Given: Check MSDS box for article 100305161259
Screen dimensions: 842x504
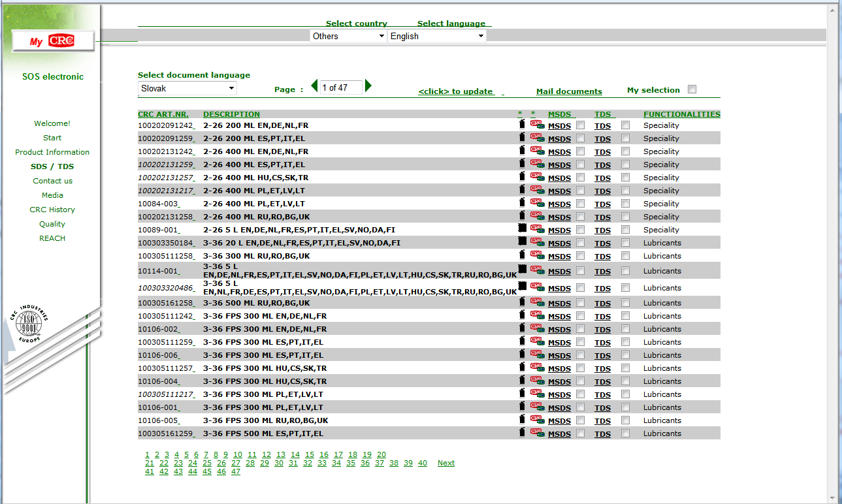Looking at the screenshot, I should click(581, 433).
